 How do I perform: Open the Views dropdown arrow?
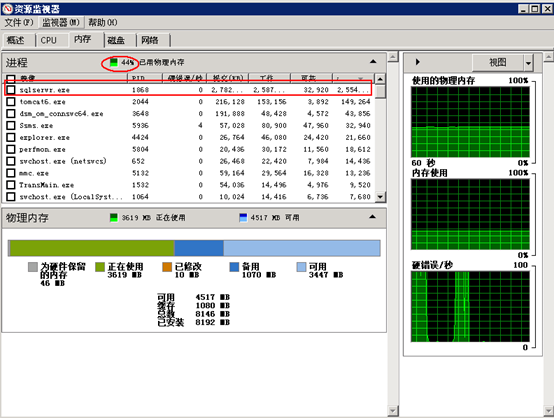click(x=528, y=63)
